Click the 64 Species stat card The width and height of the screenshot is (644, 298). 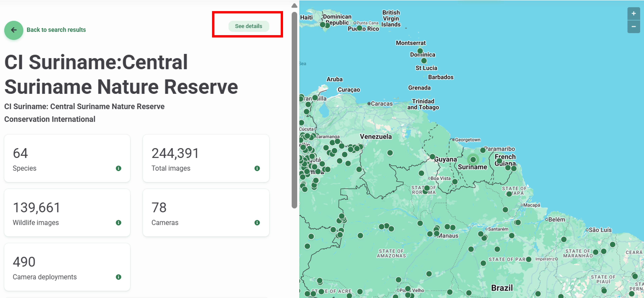[x=67, y=158]
